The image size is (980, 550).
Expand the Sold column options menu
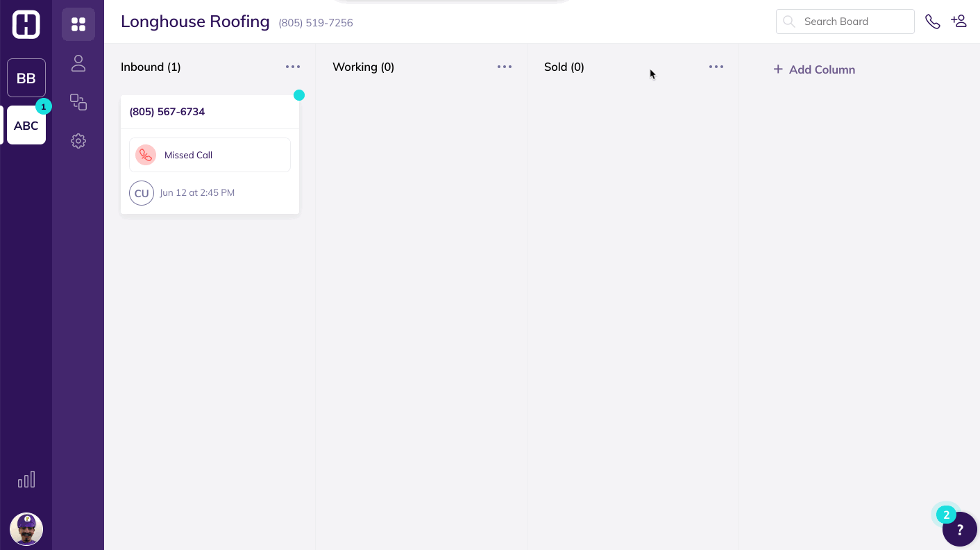(716, 67)
